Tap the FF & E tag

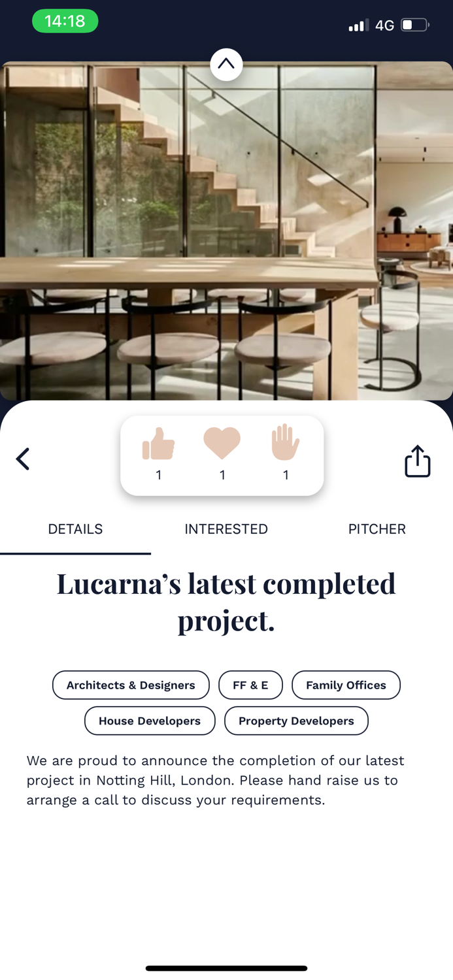point(250,685)
